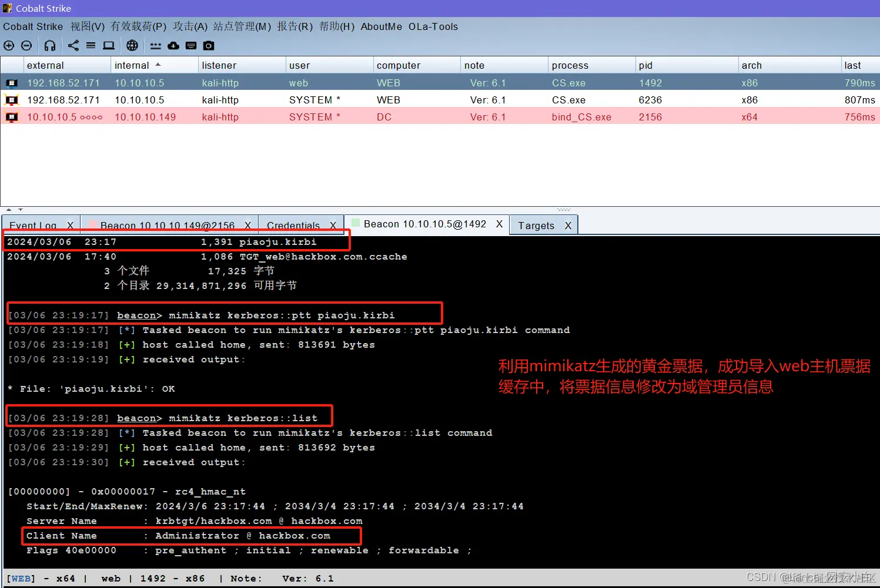
Task: Sort sessions by last column
Action: [861, 65]
